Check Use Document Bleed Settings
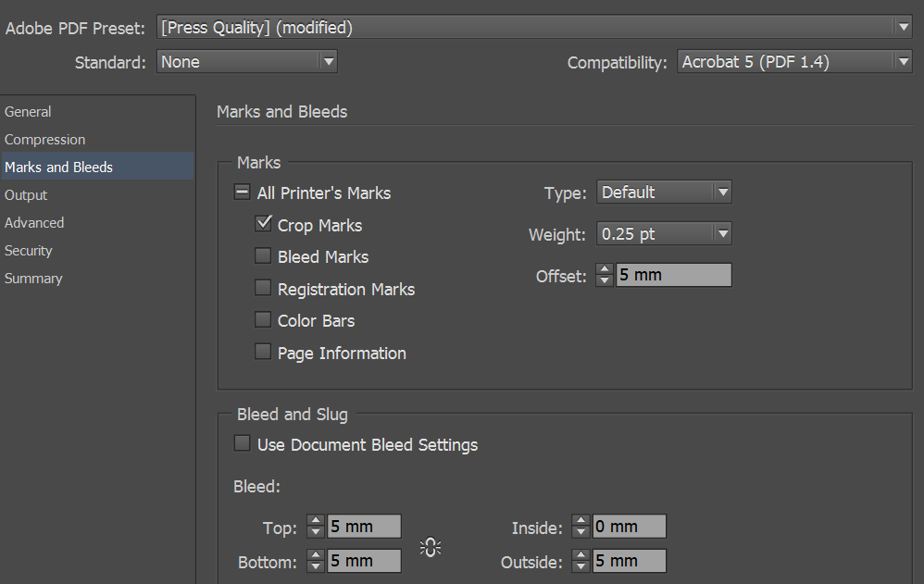The image size is (924, 584). 243,444
